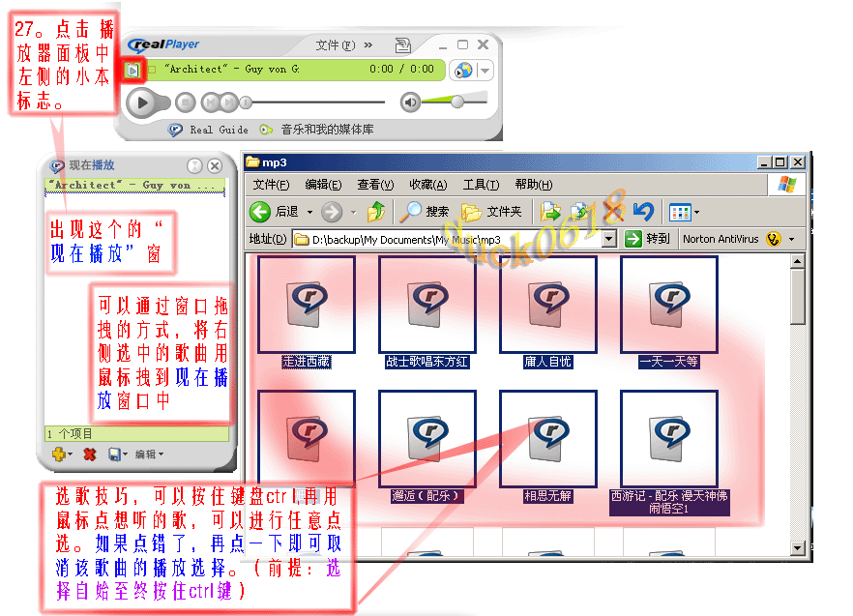Select the 西游记-配乐 漫天神佛闹悟空1 file
Image resolution: width=853 pixels, height=616 pixels.
coord(668,453)
